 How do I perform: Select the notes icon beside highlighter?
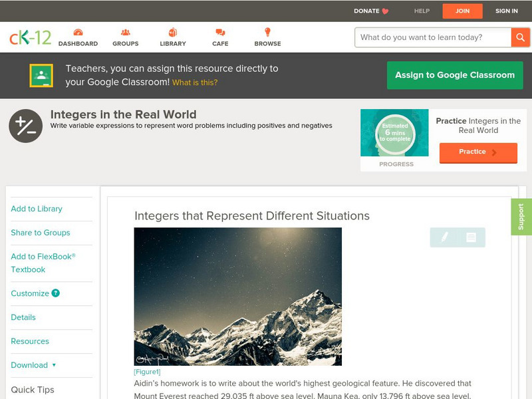tap(471, 237)
